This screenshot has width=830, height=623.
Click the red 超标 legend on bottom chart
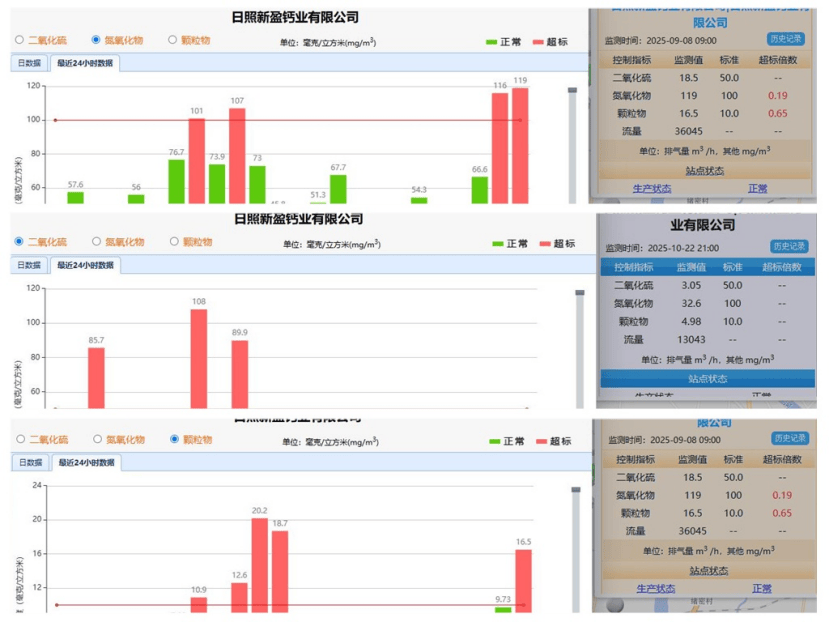543,441
